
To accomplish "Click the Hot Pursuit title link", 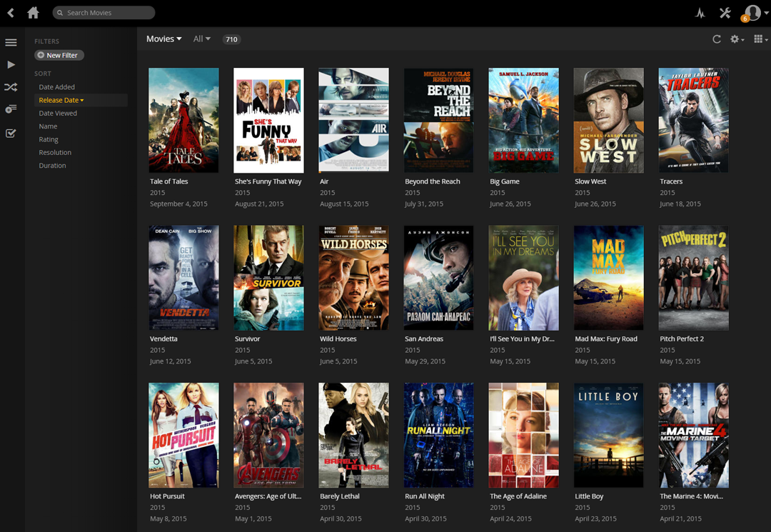I will [167, 496].
